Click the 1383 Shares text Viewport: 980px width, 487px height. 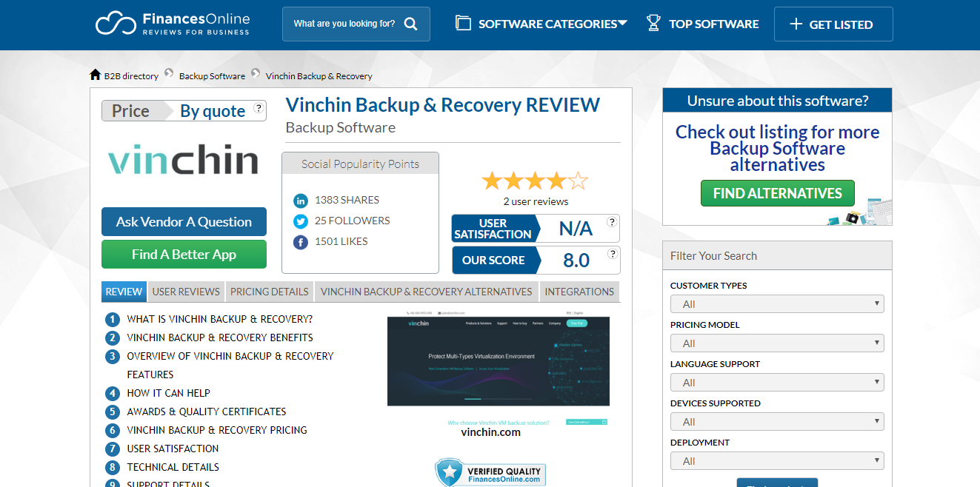(347, 201)
